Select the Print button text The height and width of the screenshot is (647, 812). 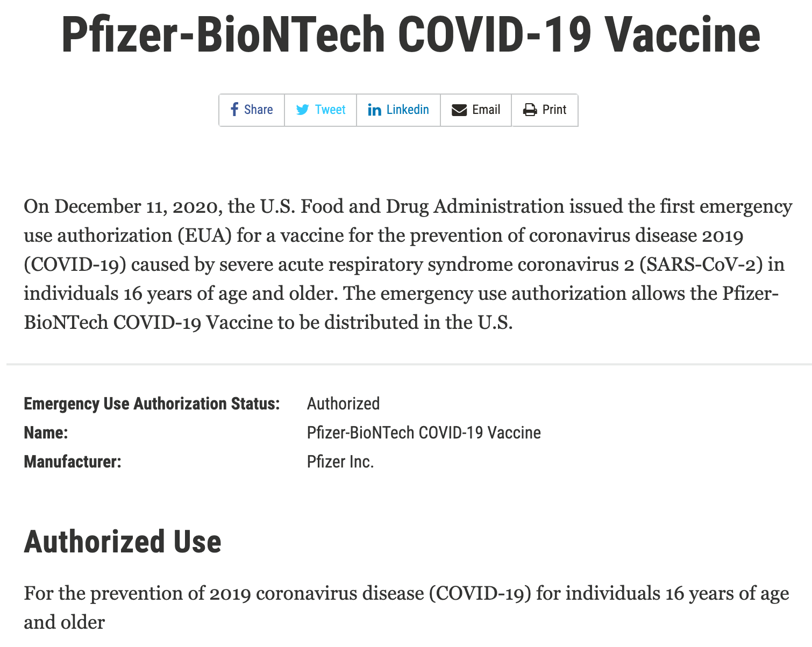[x=554, y=110]
